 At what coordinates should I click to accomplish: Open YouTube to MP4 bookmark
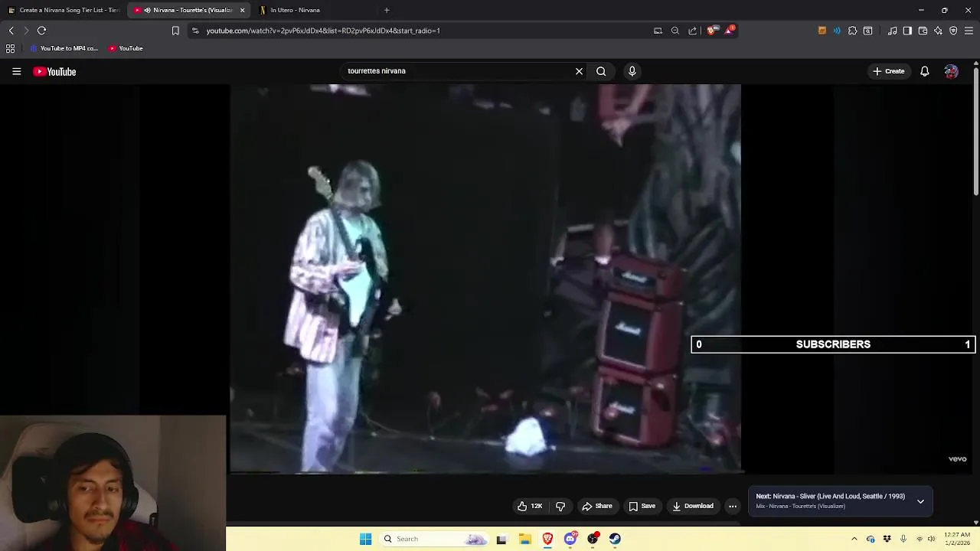64,48
